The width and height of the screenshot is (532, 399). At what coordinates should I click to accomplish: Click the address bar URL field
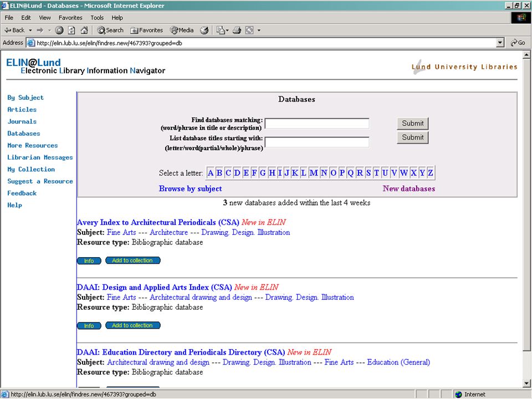tap(261, 43)
